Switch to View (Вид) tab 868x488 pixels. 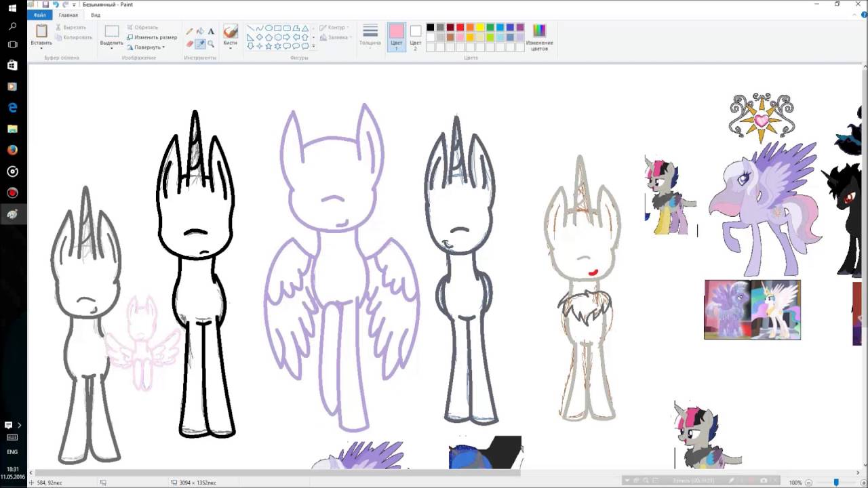click(x=96, y=15)
